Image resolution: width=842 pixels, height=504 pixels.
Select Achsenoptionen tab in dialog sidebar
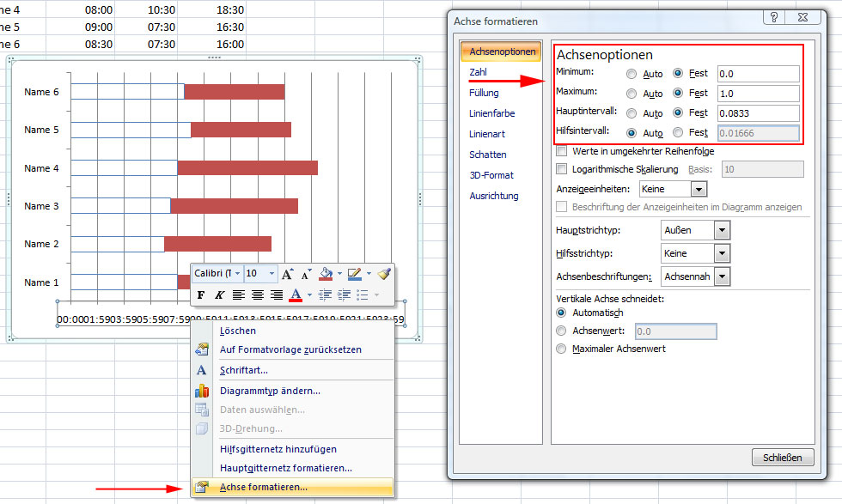[x=501, y=52]
